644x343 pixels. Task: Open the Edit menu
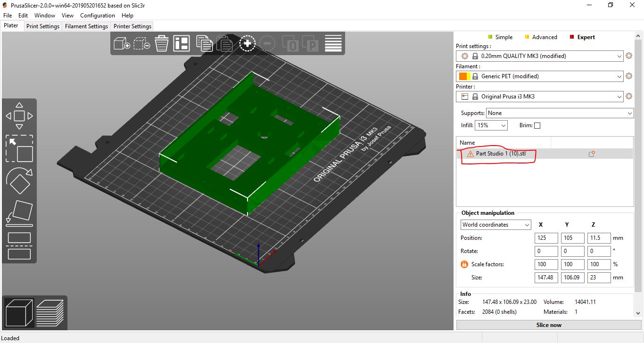pyautogui.click(x=23, y=16)
